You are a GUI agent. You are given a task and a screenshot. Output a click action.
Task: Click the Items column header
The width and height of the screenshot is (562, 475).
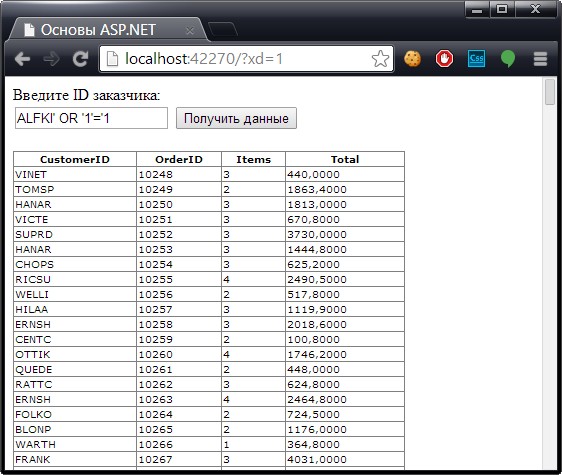pyautogui.click(x=253, y=159)
